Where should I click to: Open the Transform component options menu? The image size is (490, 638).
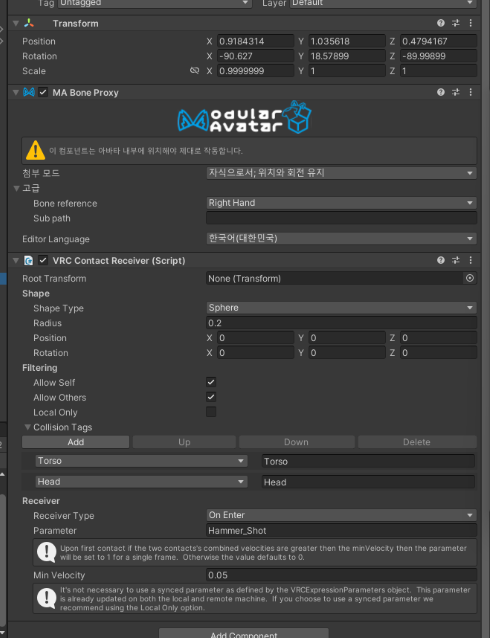(470, 23)
